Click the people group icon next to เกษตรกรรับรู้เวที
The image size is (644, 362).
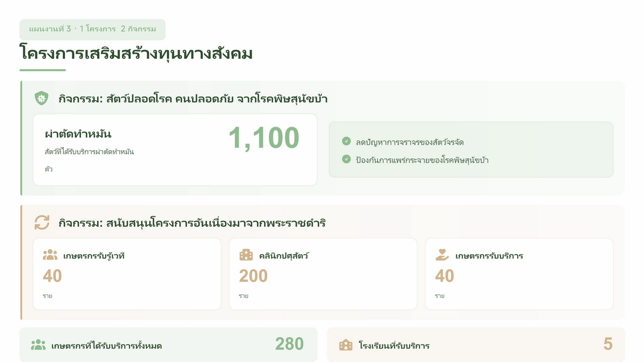coord(50,255)
